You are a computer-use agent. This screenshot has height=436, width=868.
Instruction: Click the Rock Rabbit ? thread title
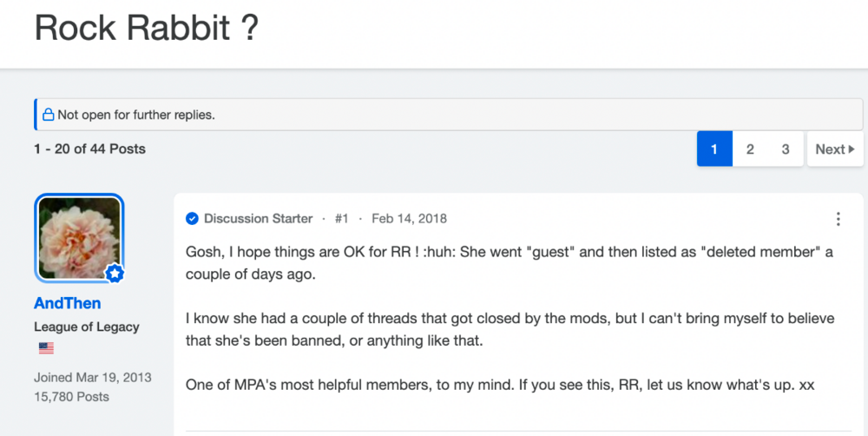point(146,27)
